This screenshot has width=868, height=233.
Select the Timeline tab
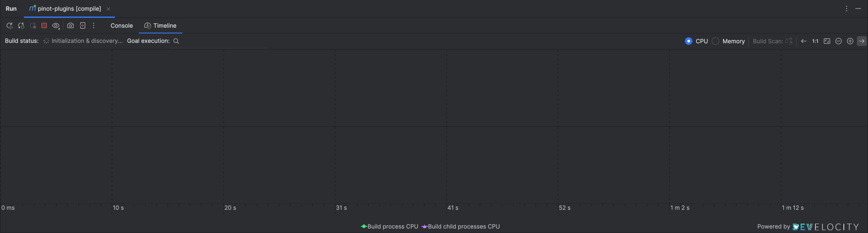(x=161, y=26)
